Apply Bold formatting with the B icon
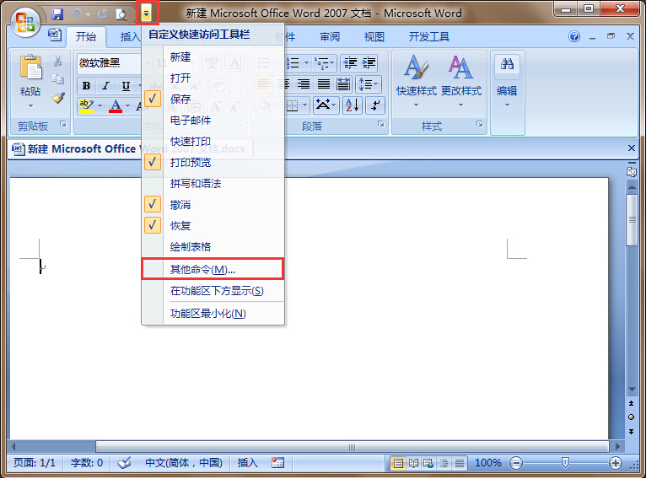This screenshot has width=647, height=478. tap(86, 85)
